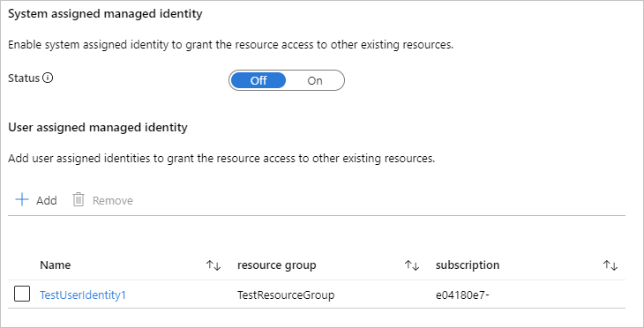Image resolution: width=644 pixels, height=328 pixels.
Task: Add a user assigned identity
Action: point(36,200)
